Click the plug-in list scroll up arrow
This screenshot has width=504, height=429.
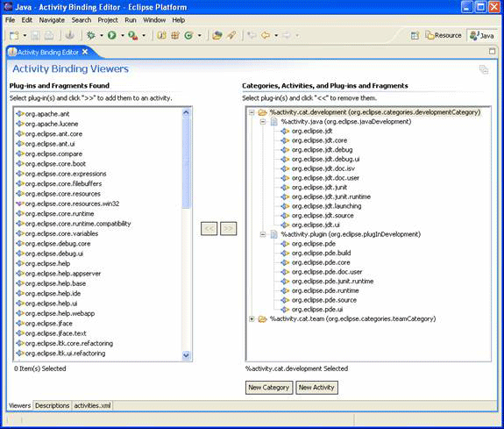pos(186,112)
